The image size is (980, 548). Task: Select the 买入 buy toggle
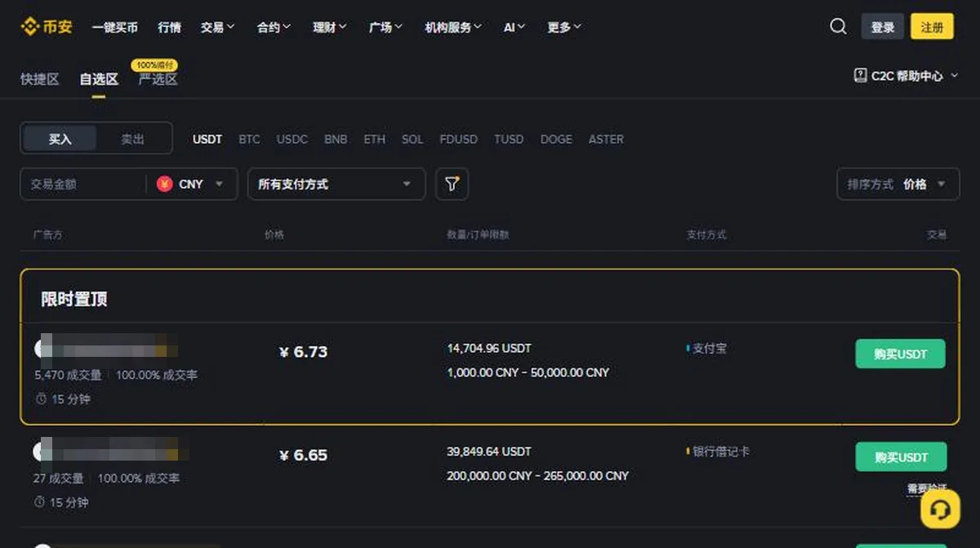pyautogui.click(x=60, y=139)
